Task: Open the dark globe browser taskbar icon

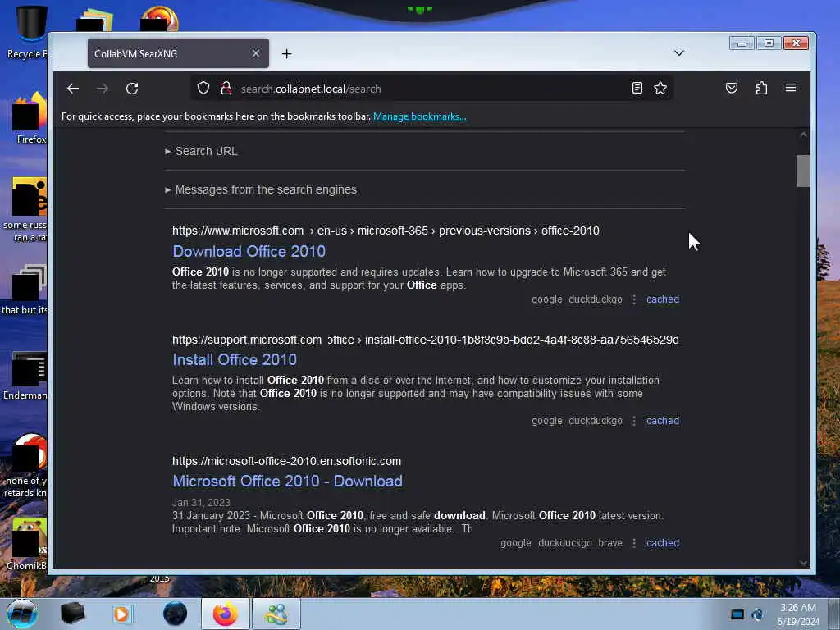Action: pos(175,614)
